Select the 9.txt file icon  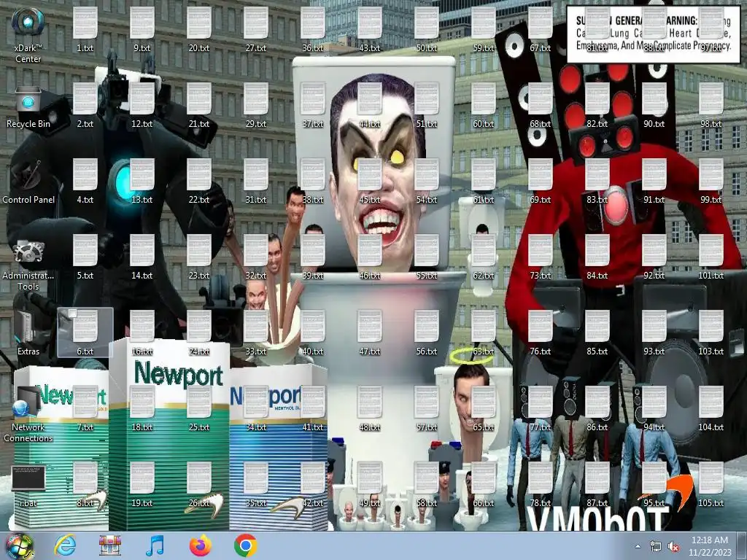tap(142, 23)
